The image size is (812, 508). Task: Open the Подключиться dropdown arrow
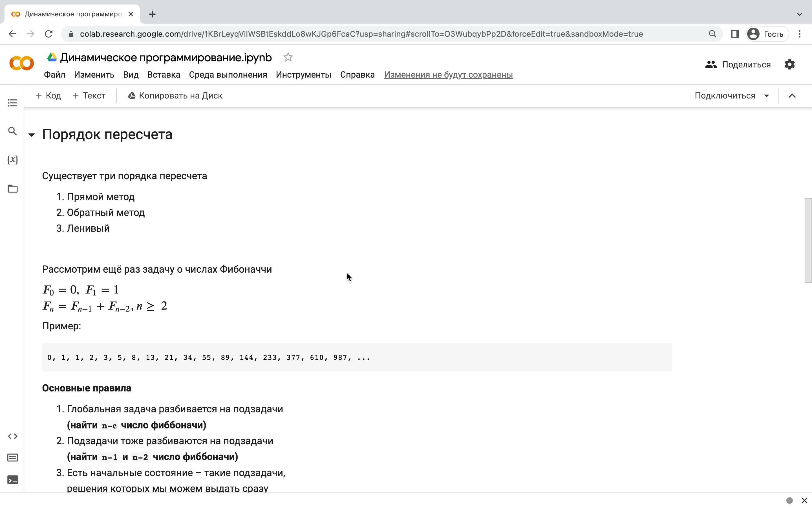click(766, 96)
